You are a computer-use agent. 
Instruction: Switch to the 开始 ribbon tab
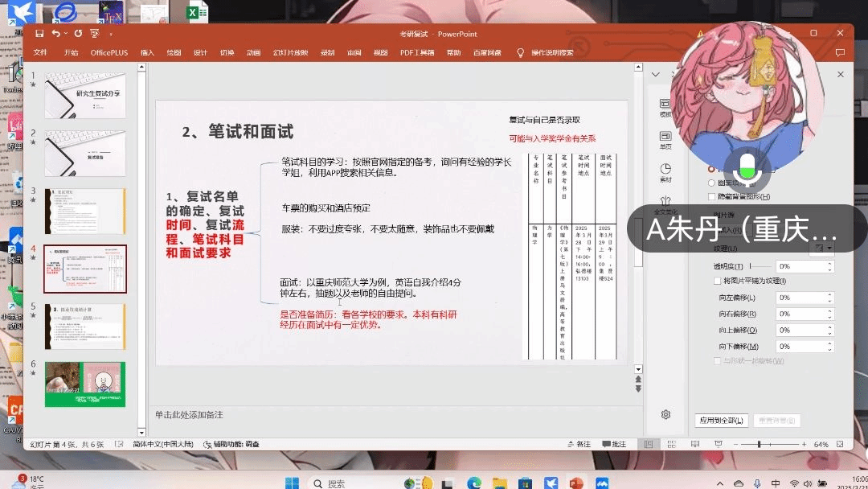71,52
